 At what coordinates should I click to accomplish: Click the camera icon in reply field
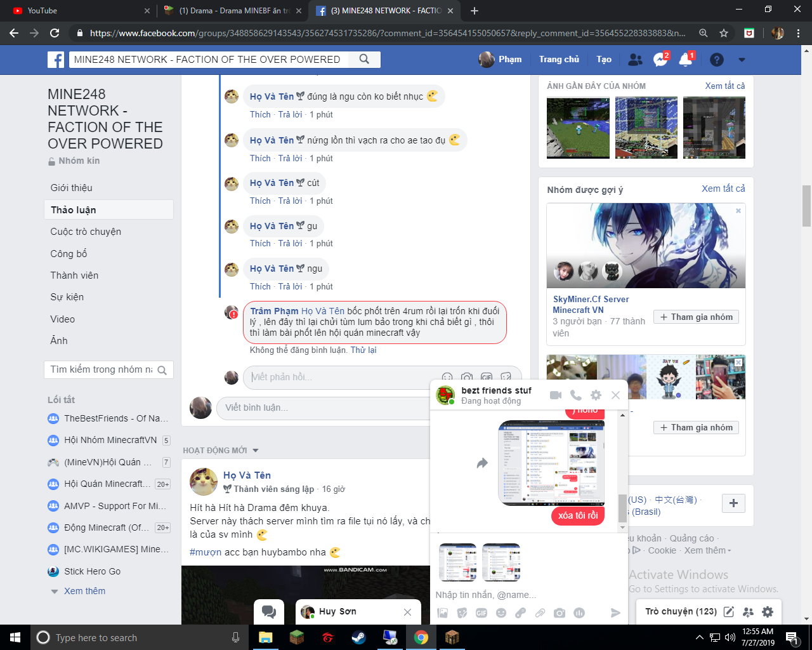467,377
